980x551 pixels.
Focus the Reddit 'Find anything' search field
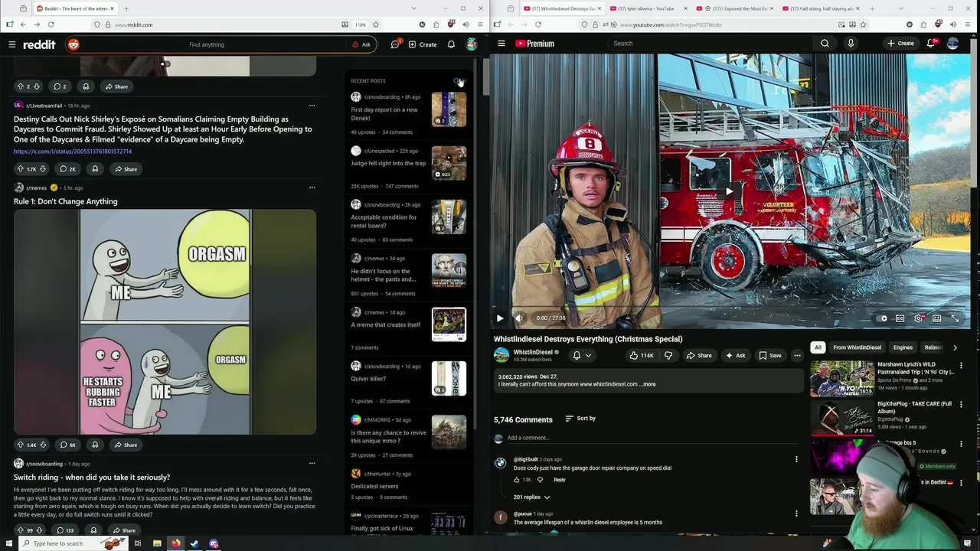pos(207,44)
